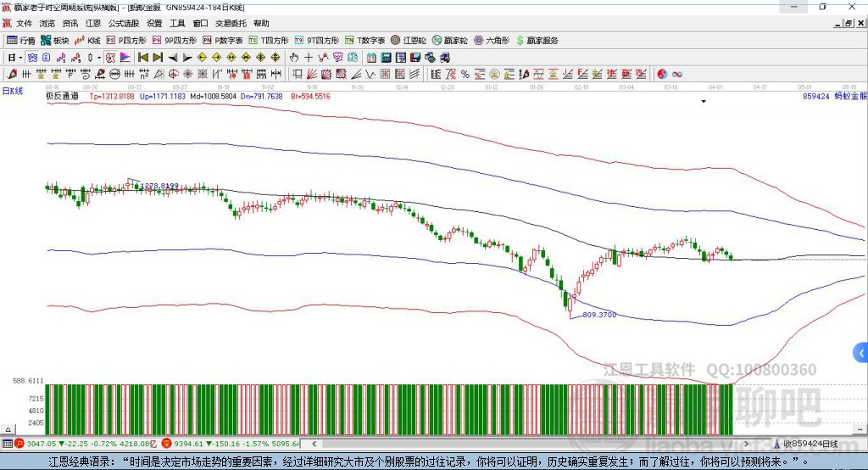Open the 板块 sectors view
This screenshot has width=868, height=470.
tap(54, 41)
